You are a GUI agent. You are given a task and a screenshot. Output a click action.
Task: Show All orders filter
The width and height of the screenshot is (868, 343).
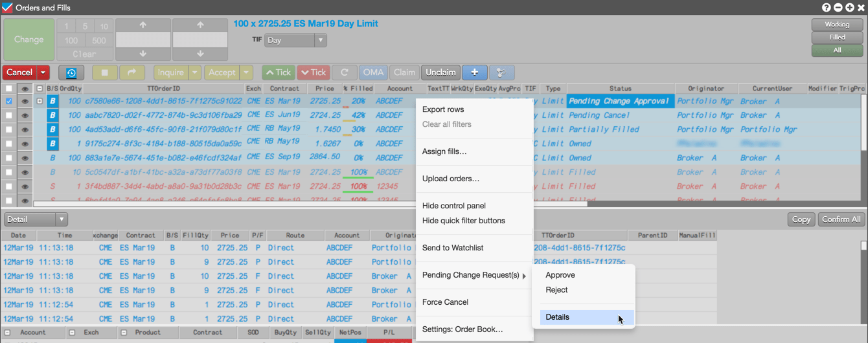[x=837, y=50]
